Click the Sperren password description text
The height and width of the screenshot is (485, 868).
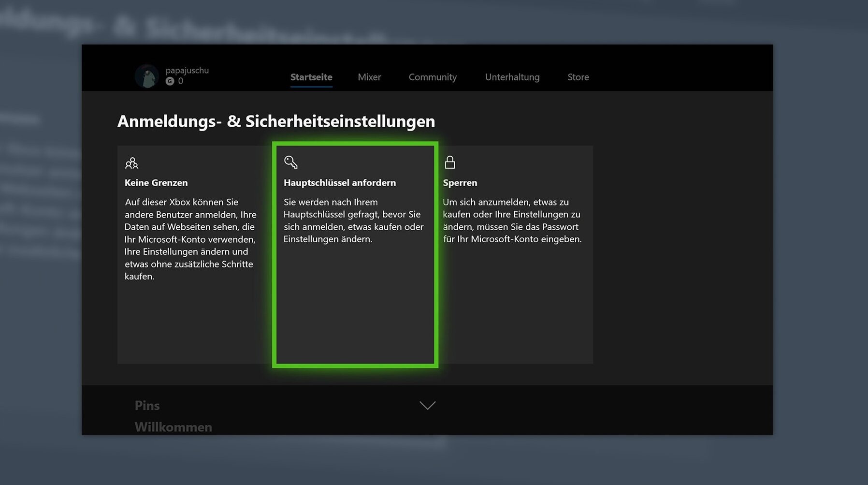512,220
